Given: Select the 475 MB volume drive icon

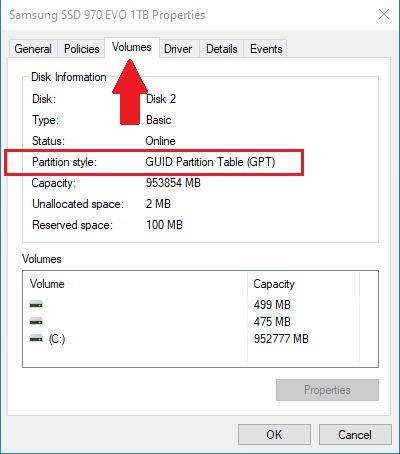Looking at the screenshot, I should (x=36, y=322).
